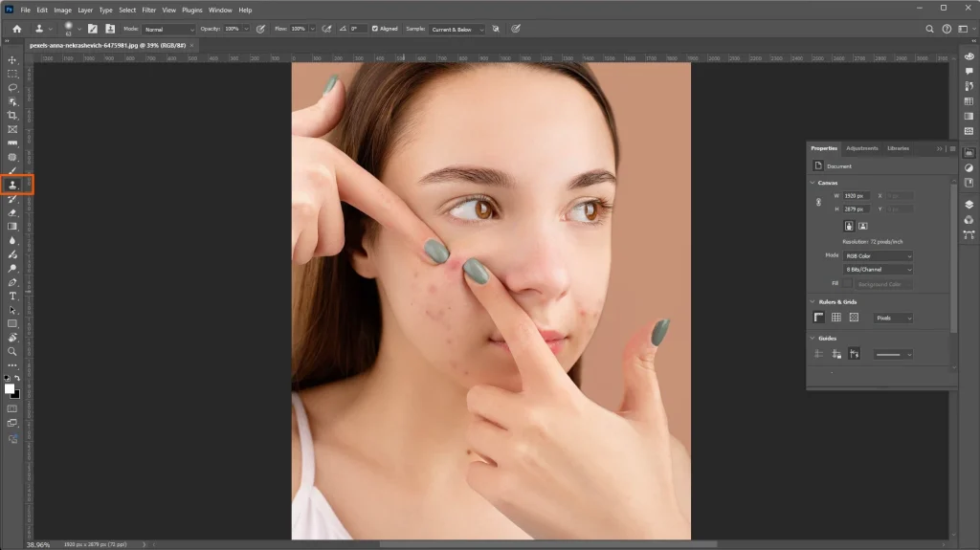Image resolution: width=980 pixels, height=550 pixels.
Task: Toggle the grid button in Rulers & Grids
Action: click(836, 318)
